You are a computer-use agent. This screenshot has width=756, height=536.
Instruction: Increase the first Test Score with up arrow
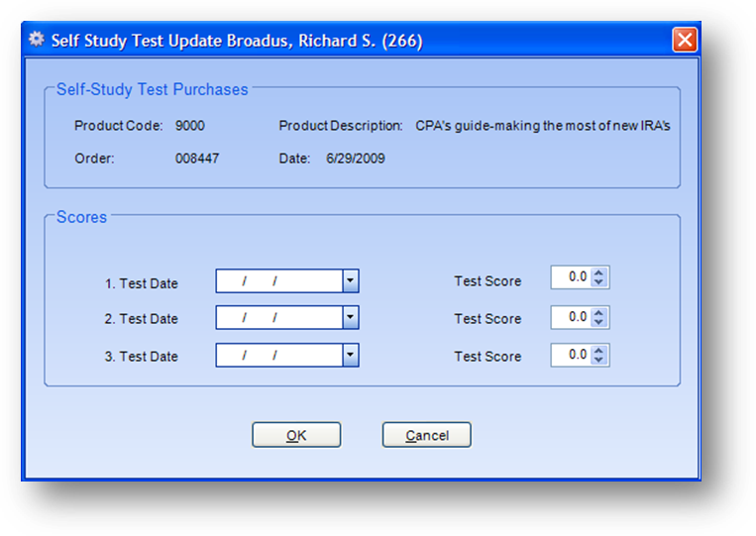coord(598,272)
